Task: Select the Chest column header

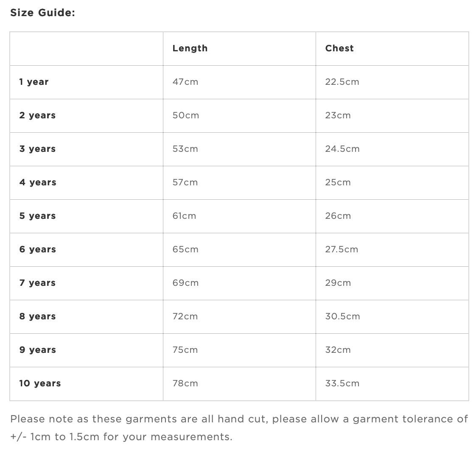Action: click(x=339, y=48)
